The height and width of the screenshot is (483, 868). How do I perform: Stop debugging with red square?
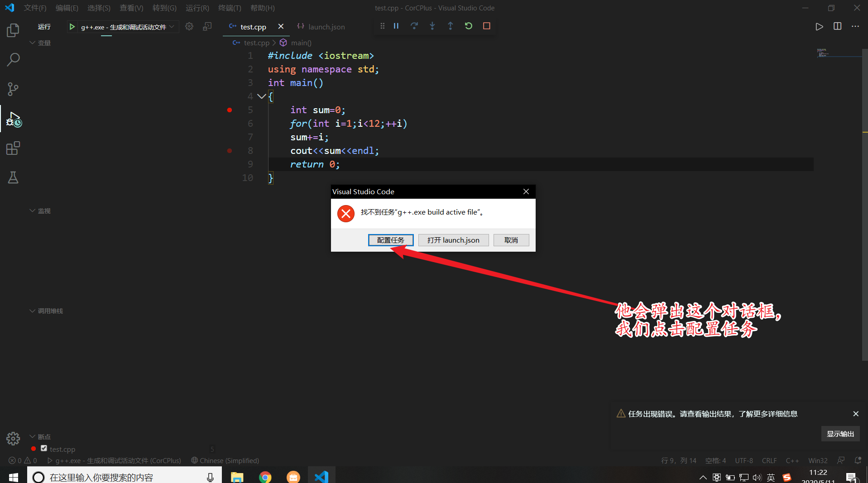(487, 26)
